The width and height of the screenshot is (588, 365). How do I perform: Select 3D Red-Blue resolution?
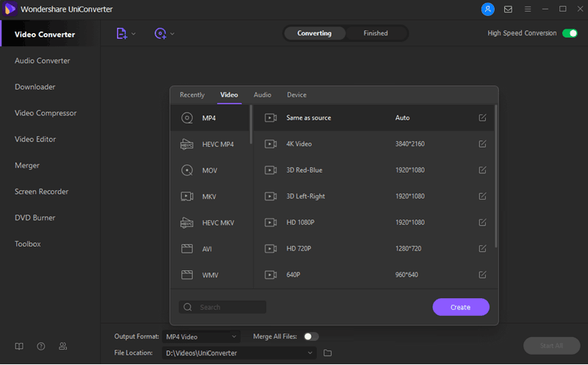[x=410, y=170]
